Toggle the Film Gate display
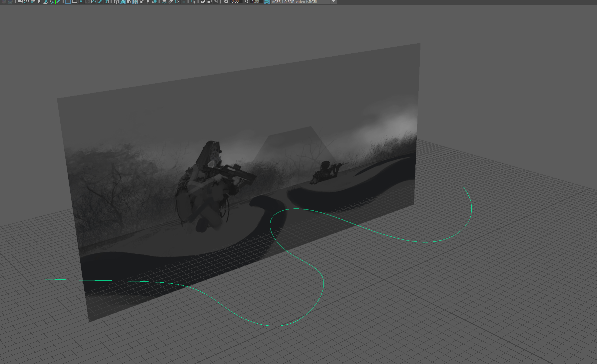The image size is (597, 364). click(75, 2)
